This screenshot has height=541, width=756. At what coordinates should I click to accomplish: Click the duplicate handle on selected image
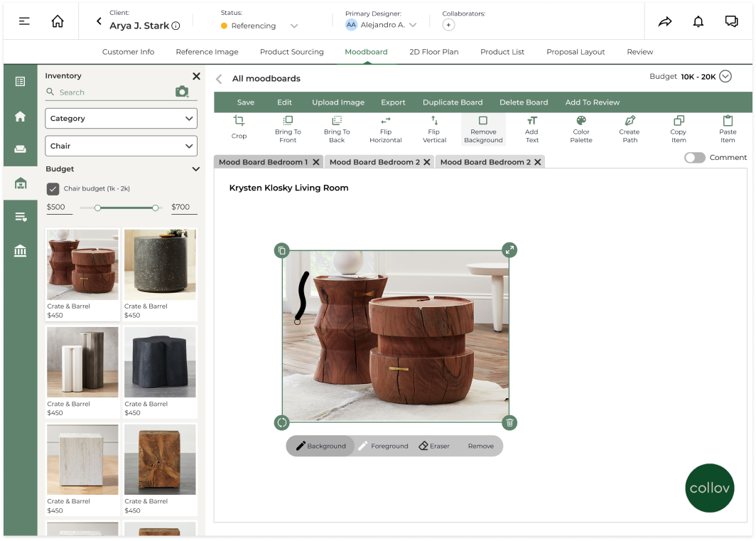pyautogui.click(x=281, y=250)
